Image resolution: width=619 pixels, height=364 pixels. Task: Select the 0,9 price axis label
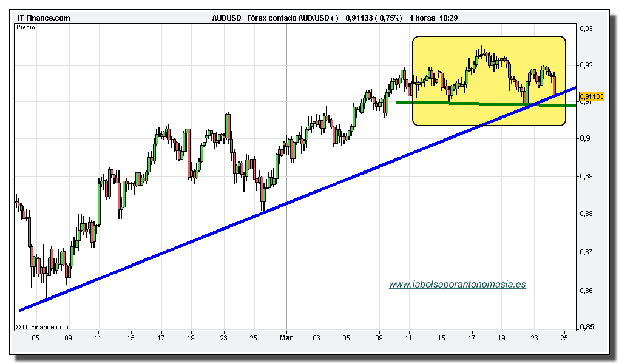[584, 138]
